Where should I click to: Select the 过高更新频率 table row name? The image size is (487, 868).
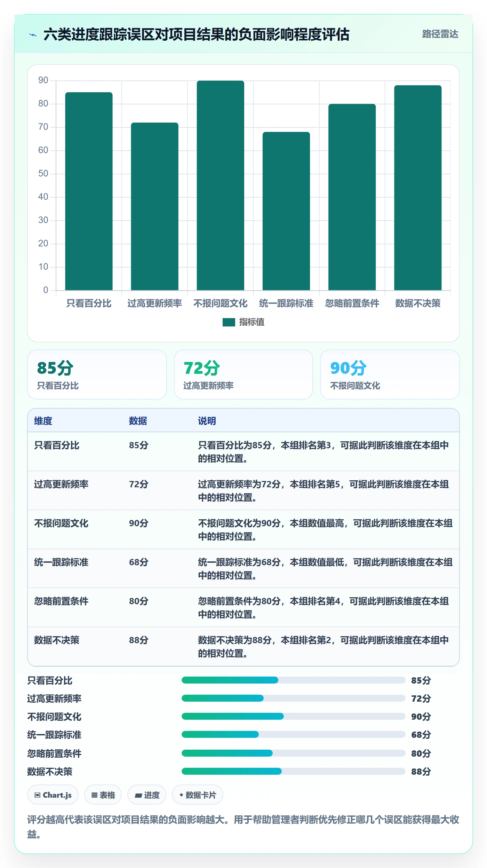click(61, 484)
